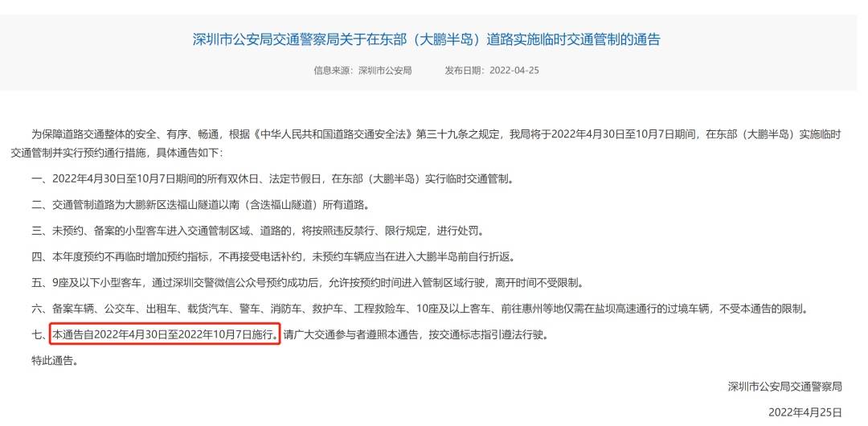Click the introductory paragraph starting 为保障道路交通
The image size is (868, 426).
426,143
